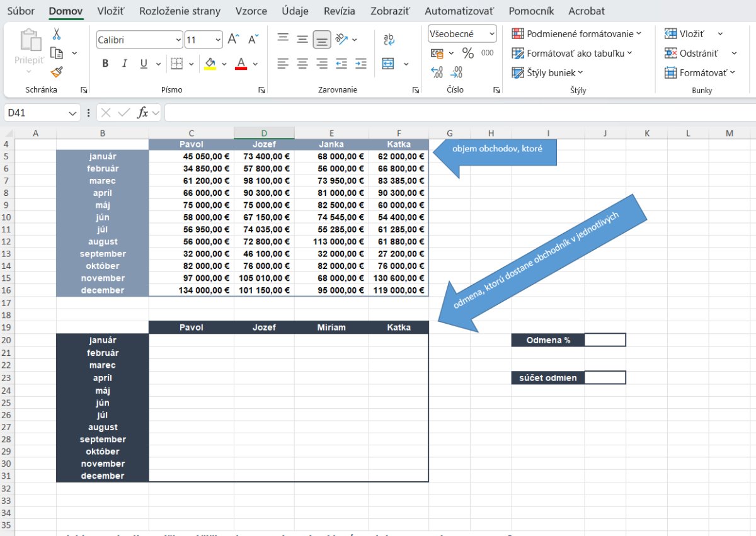Open the Calibri font name dropdown
756x536 pixels.
(178, 40)
